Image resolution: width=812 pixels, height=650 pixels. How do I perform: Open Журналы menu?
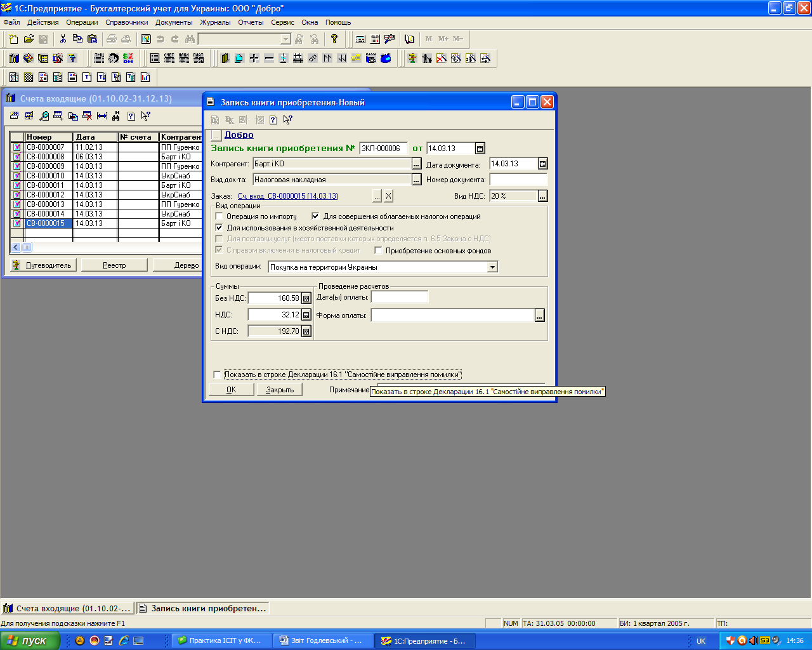pyautogui.click(x=215, y=22)
